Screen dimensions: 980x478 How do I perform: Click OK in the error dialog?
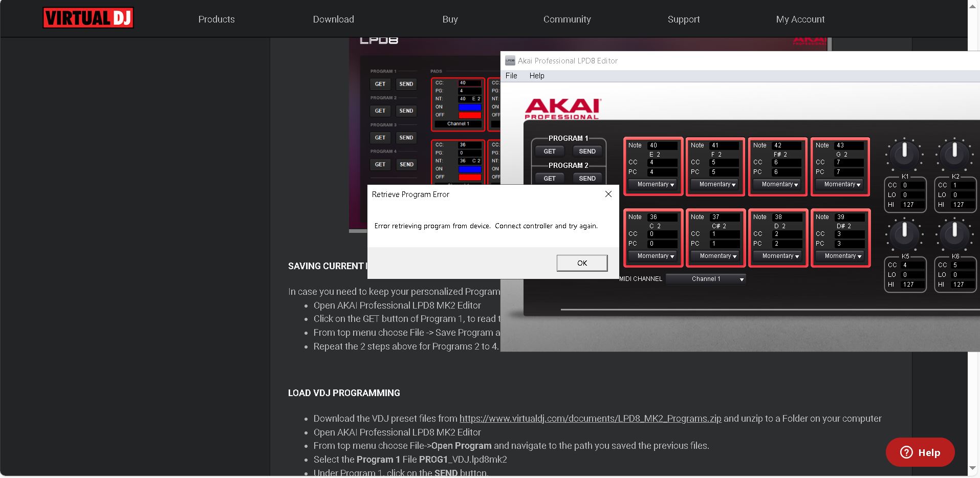point(582,263)
